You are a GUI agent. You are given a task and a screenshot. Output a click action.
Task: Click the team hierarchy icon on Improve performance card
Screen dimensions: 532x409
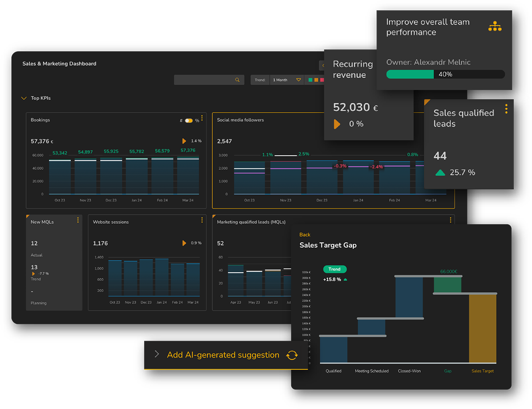(495, 26)
